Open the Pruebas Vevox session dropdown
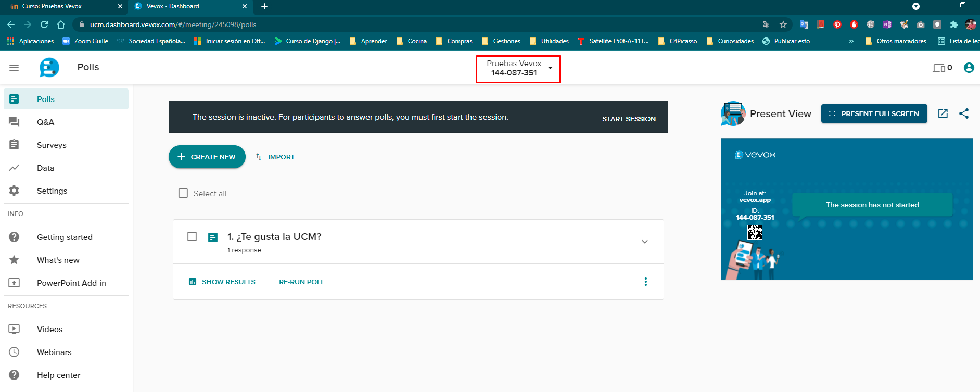Screen dimensions: 980x392 tap(518, 68)
